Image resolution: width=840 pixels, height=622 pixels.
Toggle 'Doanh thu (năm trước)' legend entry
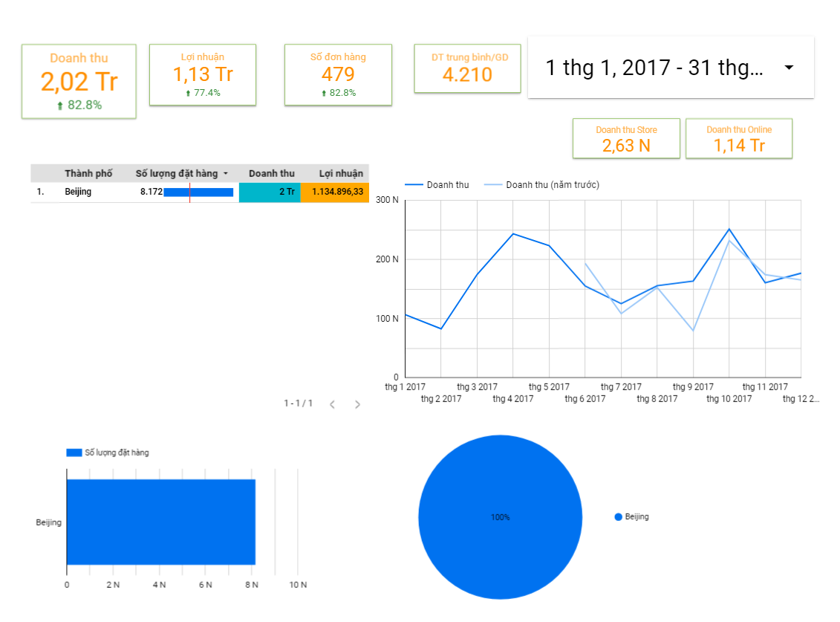pyautogui.click(x=541, y=184)
